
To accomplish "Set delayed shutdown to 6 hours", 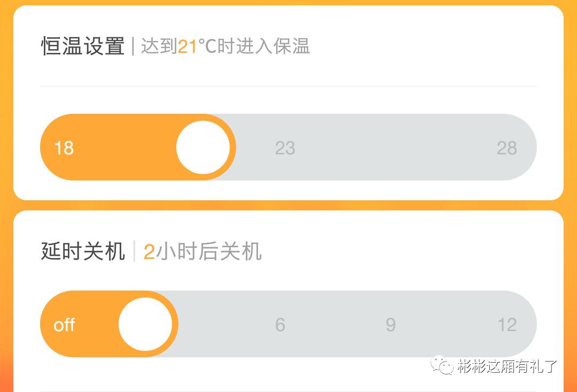I will click(x=280, y=325).
